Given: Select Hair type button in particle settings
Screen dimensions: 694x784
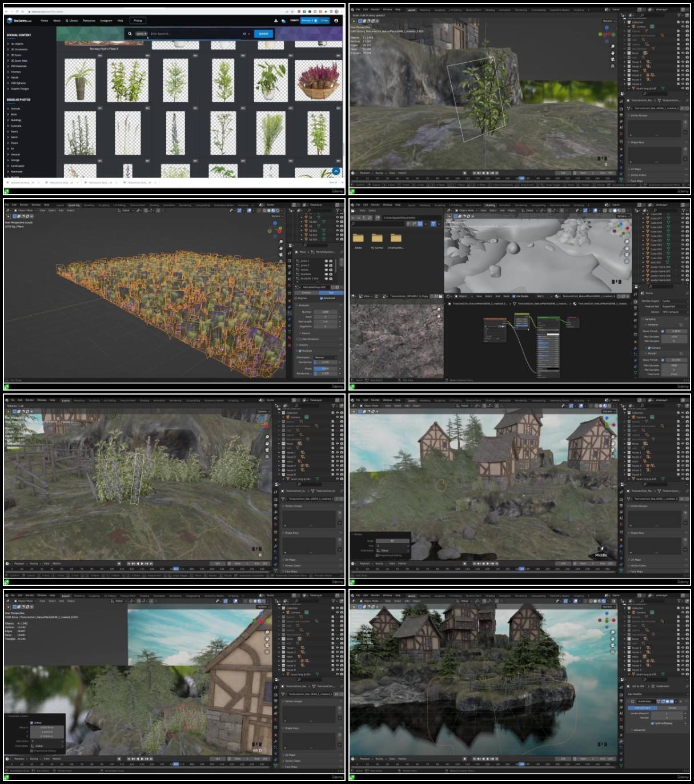Looking at the screenshot, I should click(331, 292).
